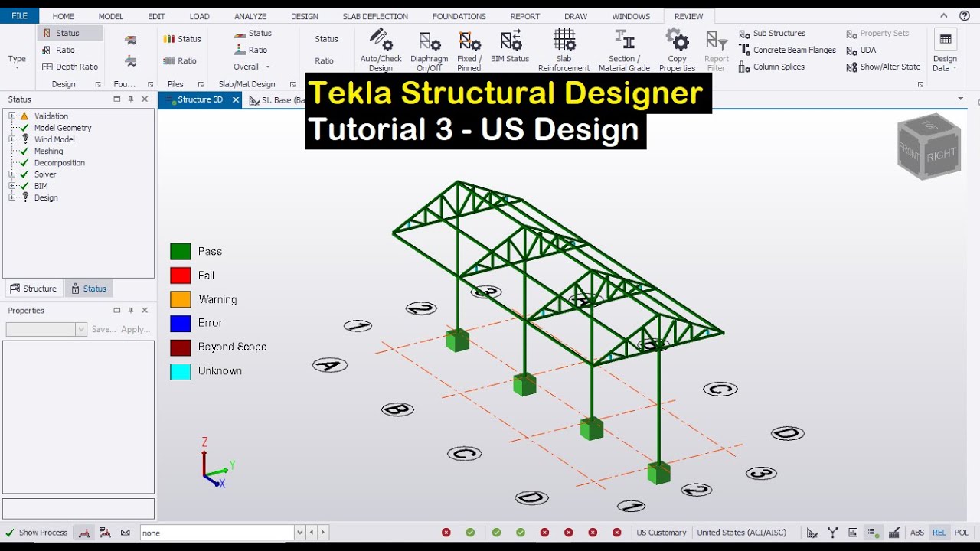Expand the BIM tree node

[x=12, y=186]
